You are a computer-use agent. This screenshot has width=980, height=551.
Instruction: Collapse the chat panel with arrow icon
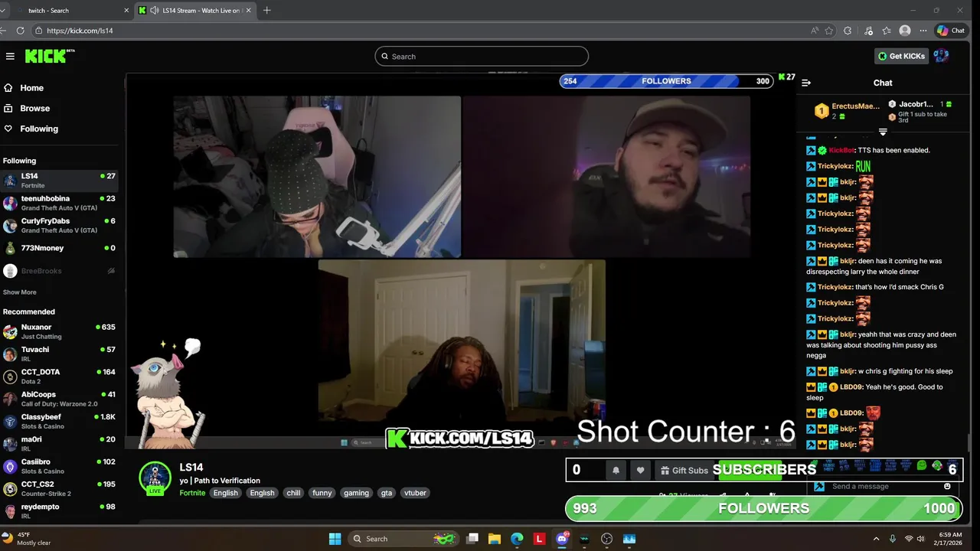click(805, 83)
